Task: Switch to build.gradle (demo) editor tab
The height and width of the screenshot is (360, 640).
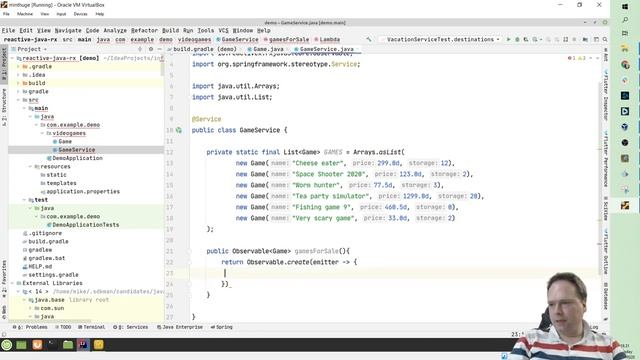Action: (x=202, y=49)
